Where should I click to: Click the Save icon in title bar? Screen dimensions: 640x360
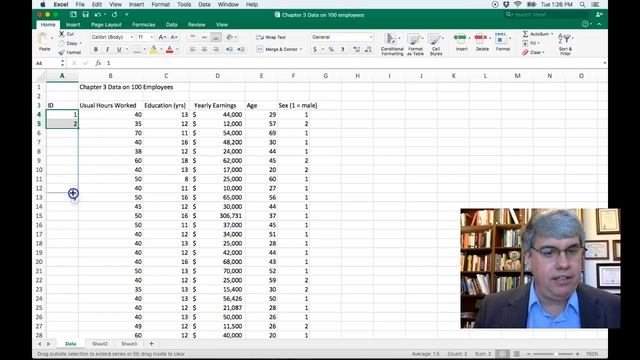click(x=85, y=15)
